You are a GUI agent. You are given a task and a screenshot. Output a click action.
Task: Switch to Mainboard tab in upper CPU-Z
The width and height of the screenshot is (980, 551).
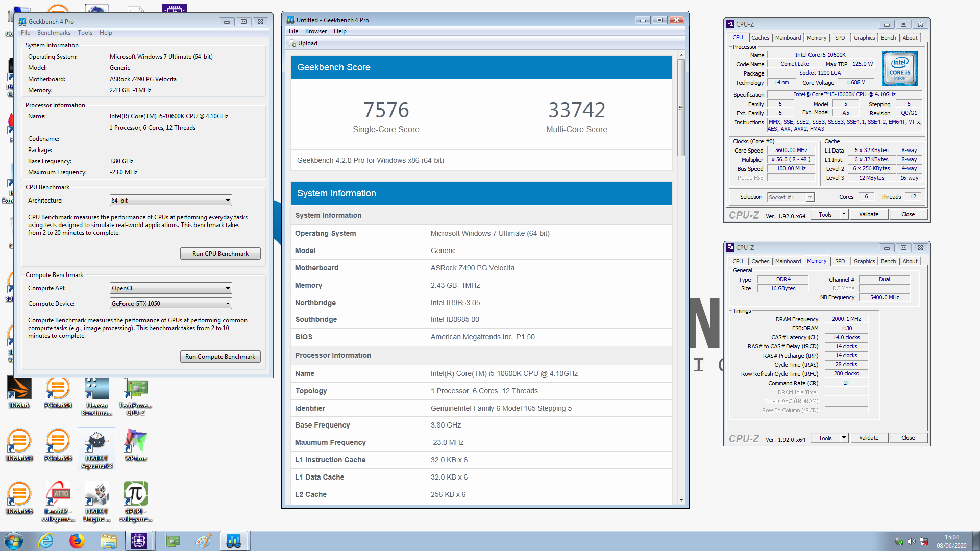[x=788, y=38]
